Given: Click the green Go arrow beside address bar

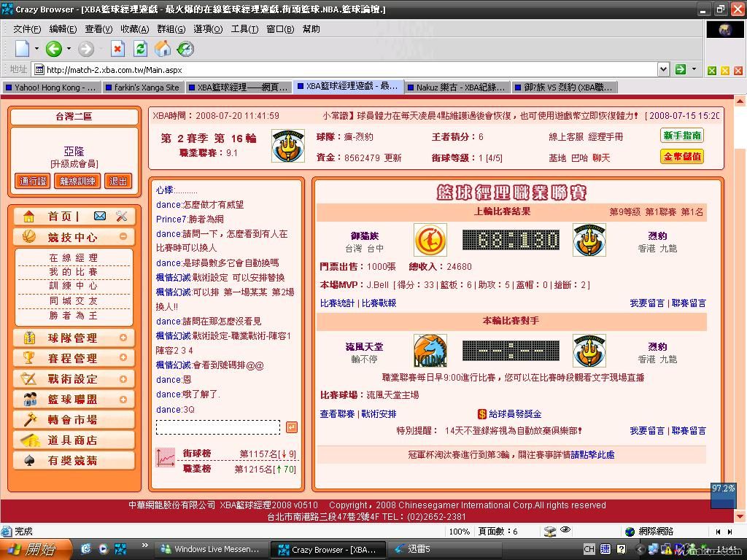Looking at the screenshot, I should 681,69.
